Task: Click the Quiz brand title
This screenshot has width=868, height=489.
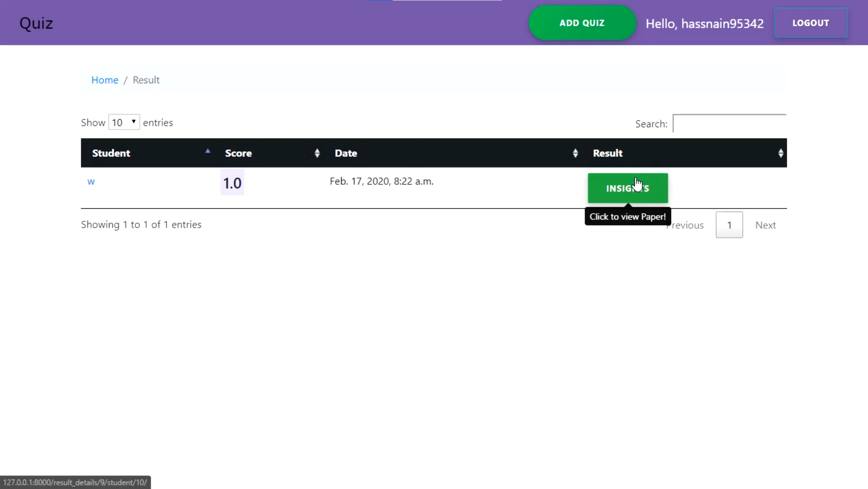Action: (x=36, y=23)
